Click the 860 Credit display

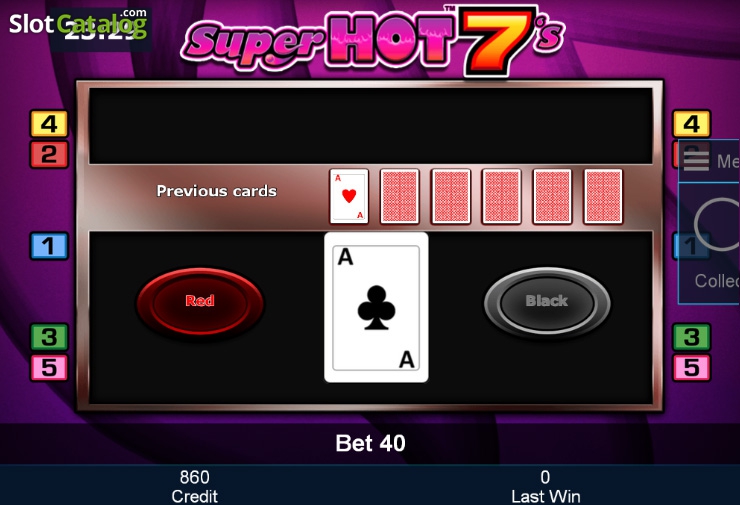point(194,487)
